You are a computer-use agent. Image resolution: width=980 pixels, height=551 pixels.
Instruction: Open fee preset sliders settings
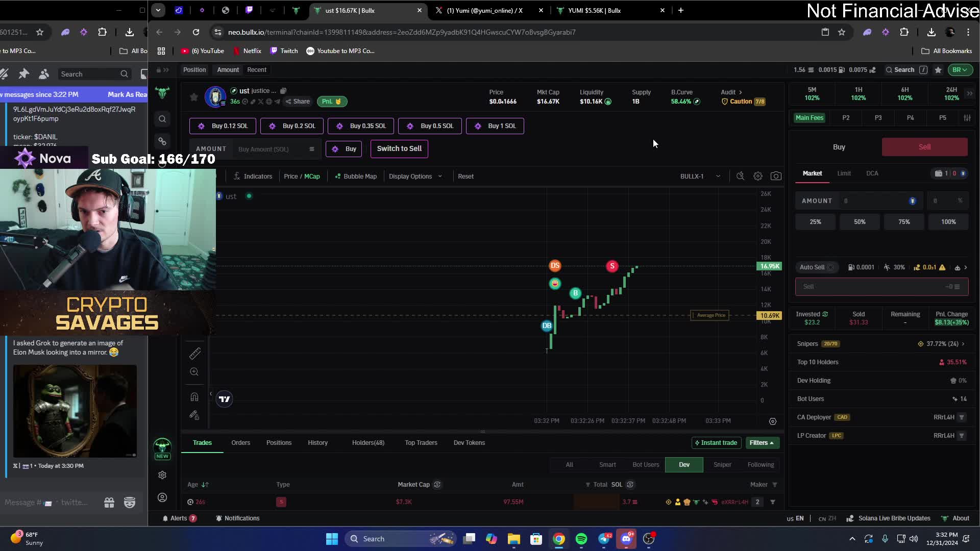pos(967,118)
